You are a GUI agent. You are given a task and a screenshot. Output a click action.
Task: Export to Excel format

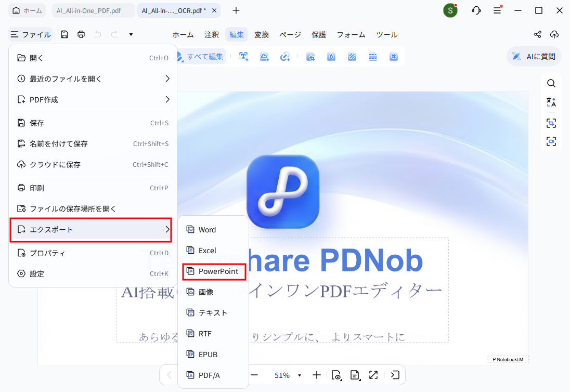(x=213, y=250)
